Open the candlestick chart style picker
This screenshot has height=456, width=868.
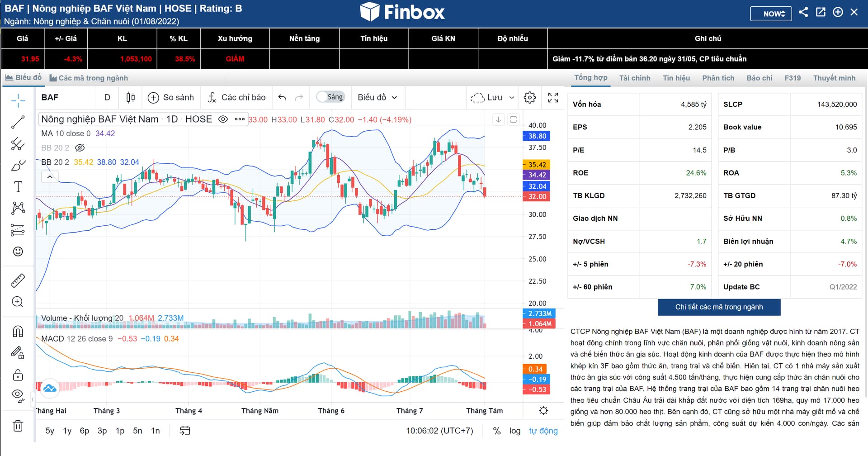click(x=131, y=97)
